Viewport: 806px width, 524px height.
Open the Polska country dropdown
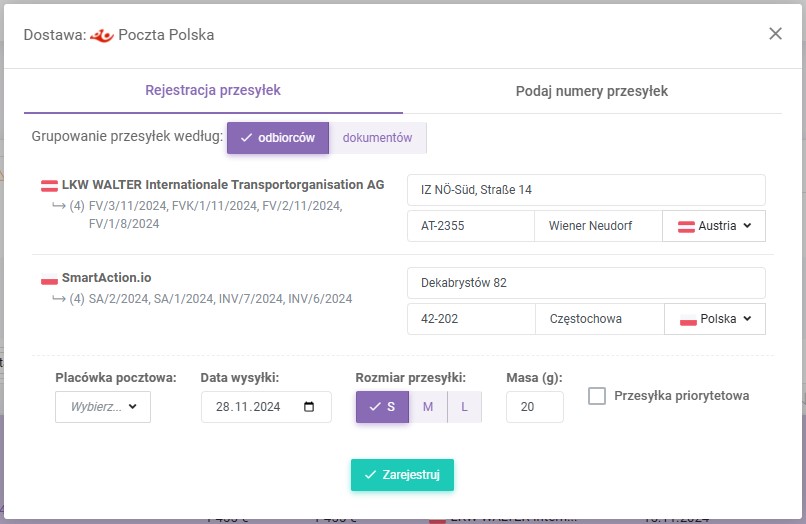pyautogui.click(x=715, y=319)
